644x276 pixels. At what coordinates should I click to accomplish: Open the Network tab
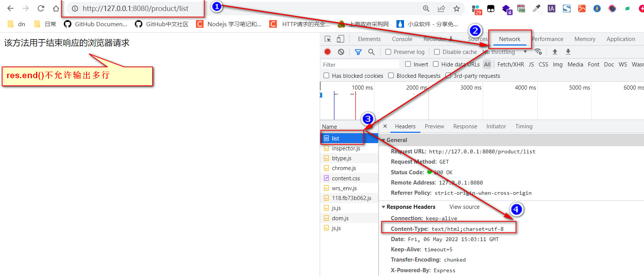tap(510, 39)
